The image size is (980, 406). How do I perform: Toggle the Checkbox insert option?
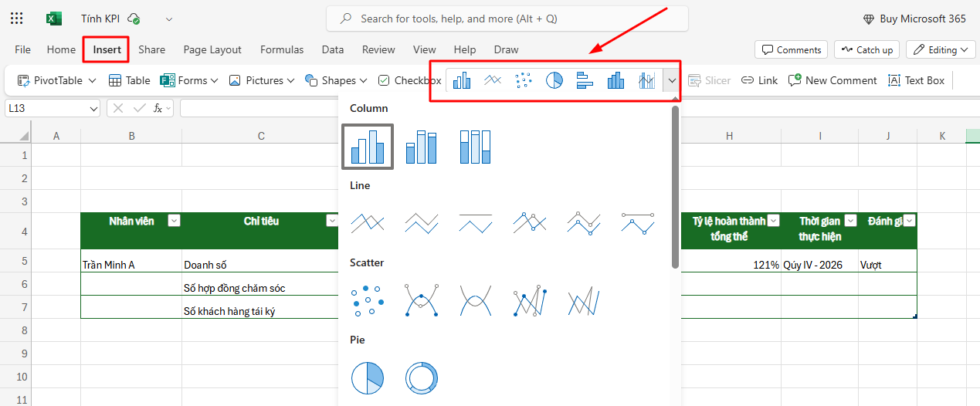pos(409,80)
